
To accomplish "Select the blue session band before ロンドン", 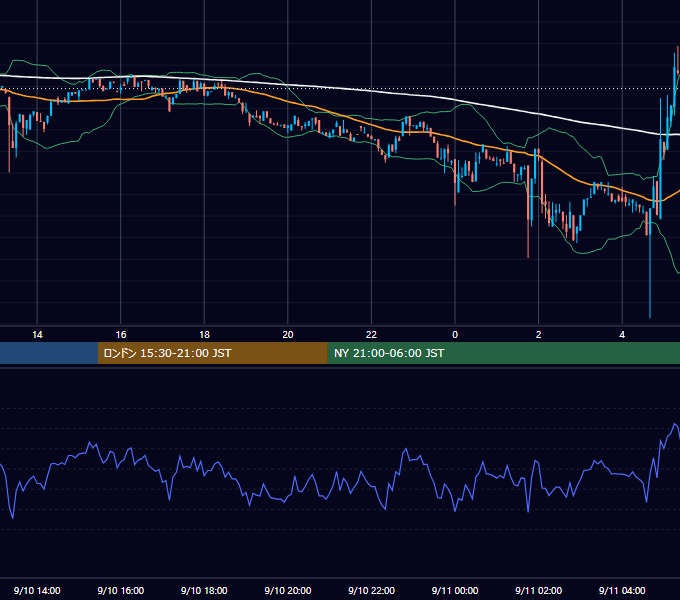I will pyautogui.click(x=49, y=353).
